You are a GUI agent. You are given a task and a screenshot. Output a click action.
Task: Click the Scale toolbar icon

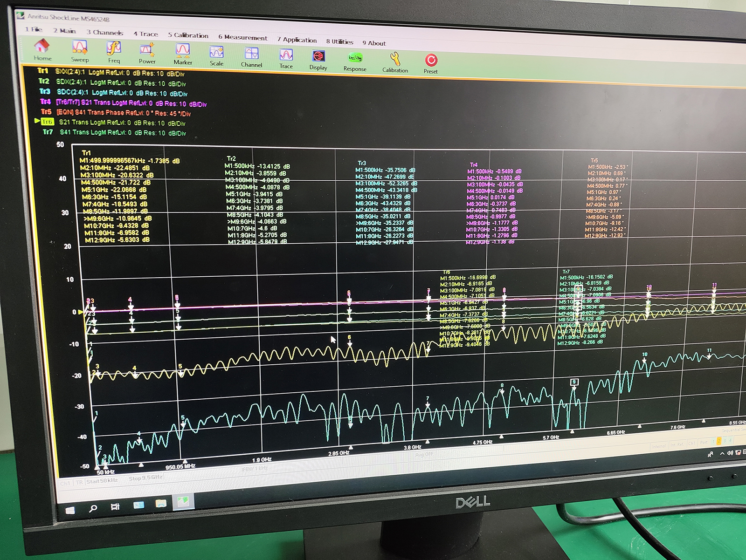tap(216, 52)
